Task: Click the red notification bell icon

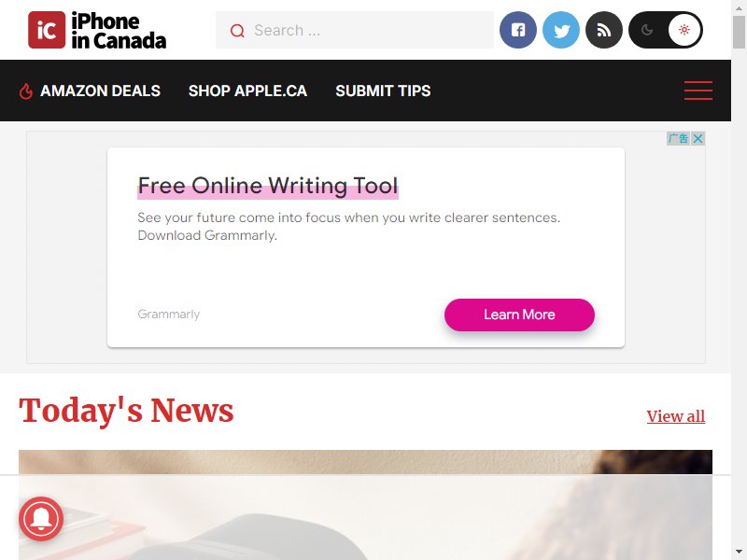Action: pyautogui.click(x=41, y=519)
